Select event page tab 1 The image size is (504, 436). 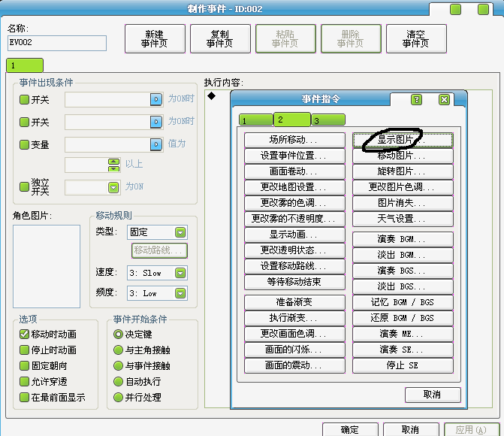(x=25, y=65)
